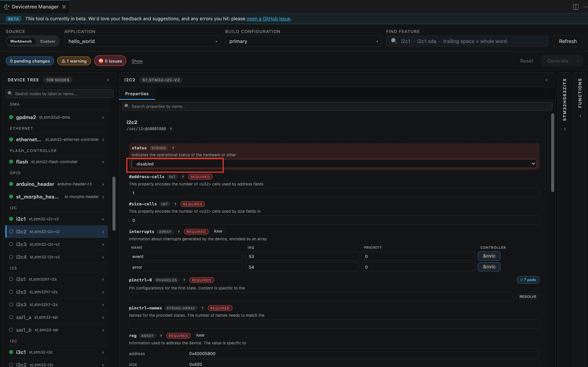Open the hello_world application dropdown
The width and height of the screenshot is (588, 367).
[142, 41]
